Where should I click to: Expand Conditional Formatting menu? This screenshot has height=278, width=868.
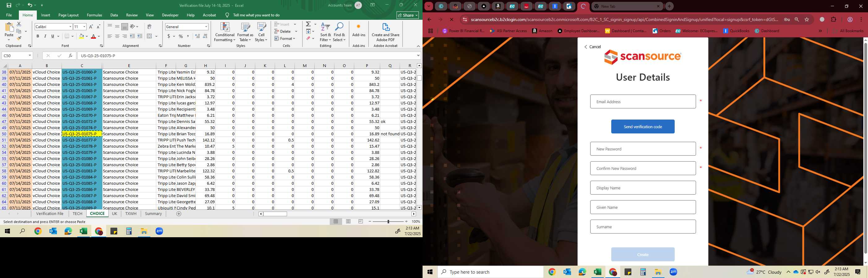pos(225,32)
